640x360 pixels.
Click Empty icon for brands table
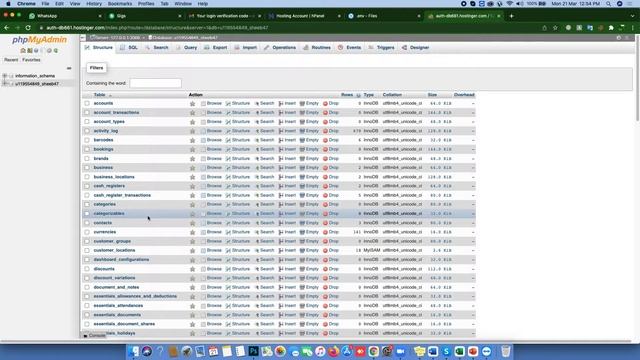pos(302,159)
